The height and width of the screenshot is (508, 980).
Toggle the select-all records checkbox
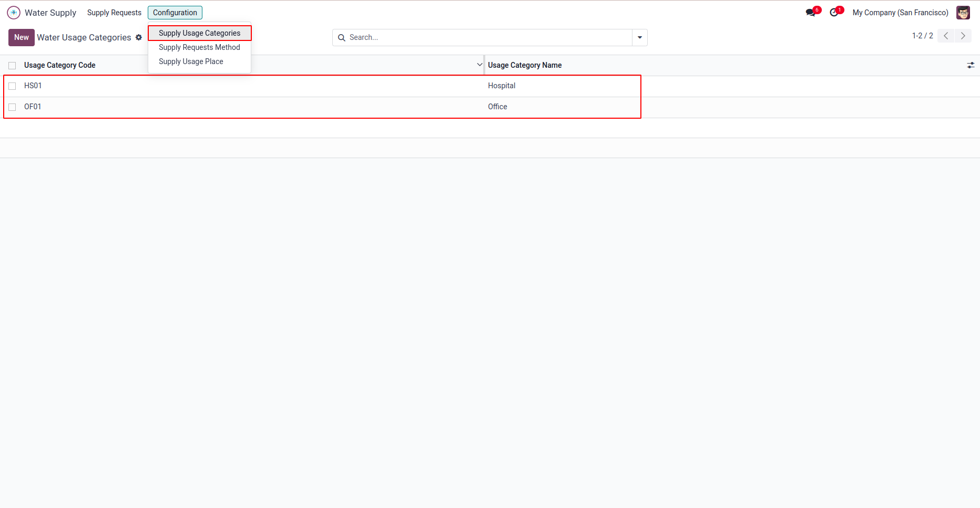click(12, 66)
